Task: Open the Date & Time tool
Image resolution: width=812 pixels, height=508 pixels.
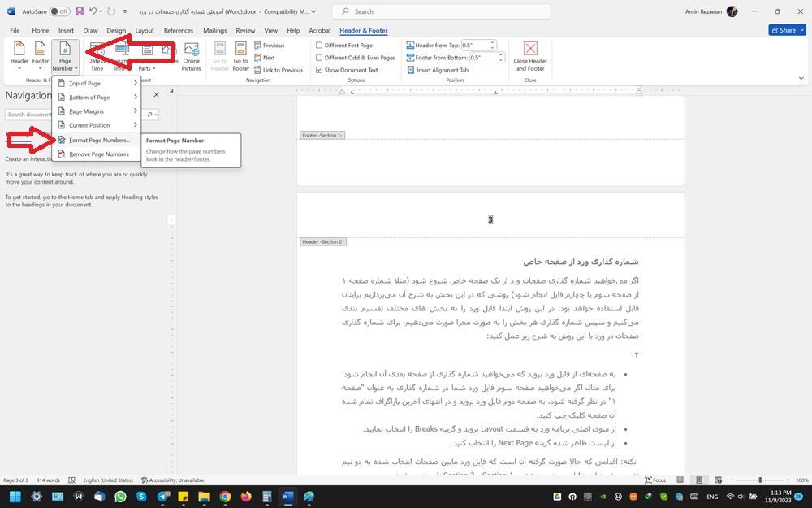Action: (97, 54)
